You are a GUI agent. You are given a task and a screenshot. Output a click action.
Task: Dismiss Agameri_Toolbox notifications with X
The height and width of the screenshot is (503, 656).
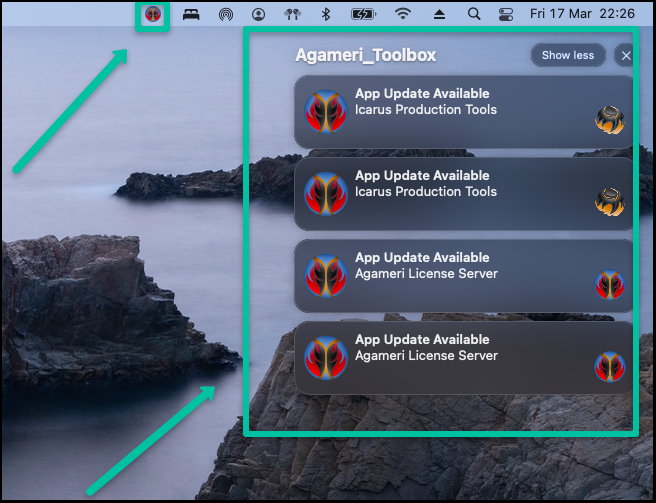(625, 55)
